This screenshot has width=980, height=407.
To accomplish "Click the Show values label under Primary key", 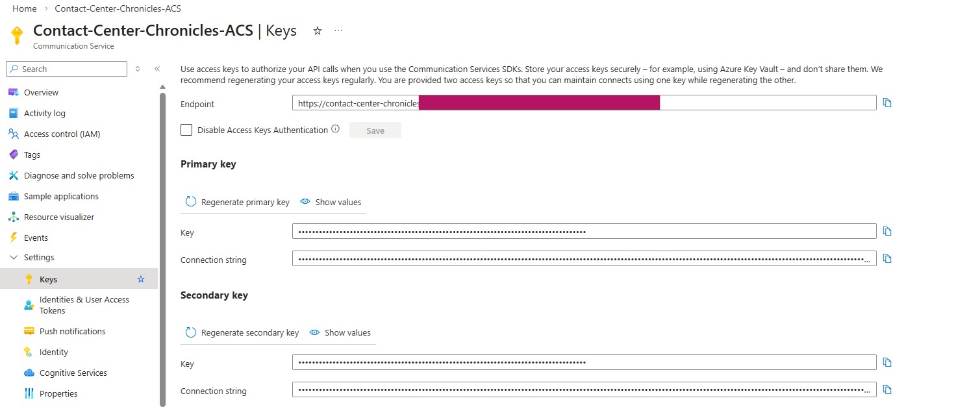I will 338,202.
